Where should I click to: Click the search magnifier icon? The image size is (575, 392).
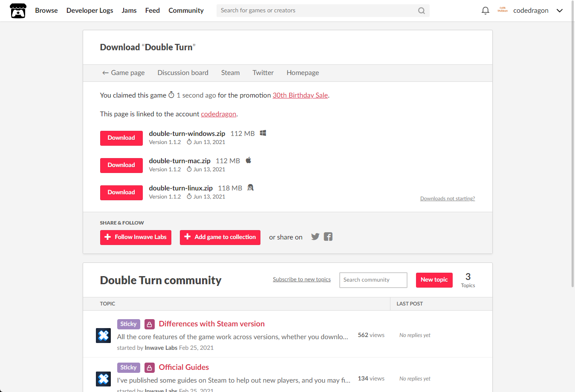pyautogui.click(x=422, y=11)
